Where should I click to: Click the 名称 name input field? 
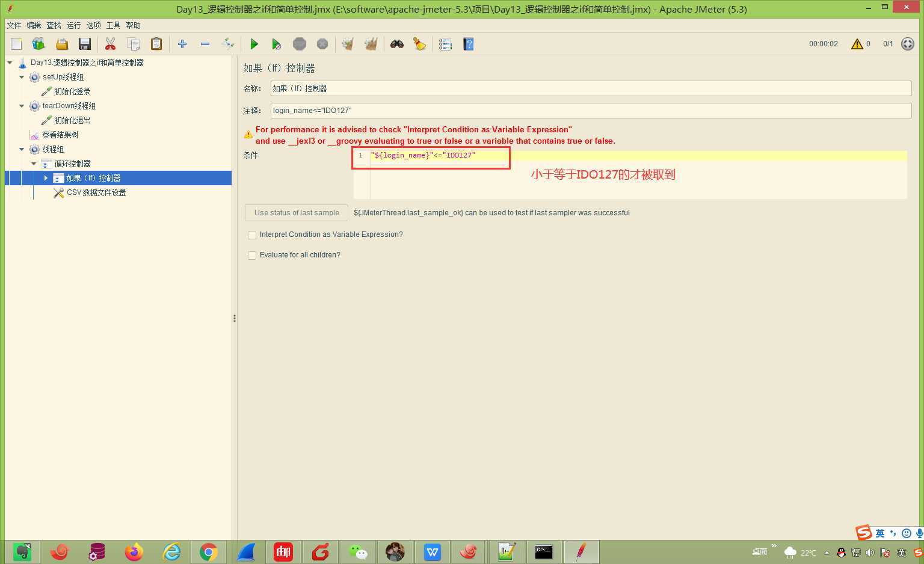[x=591, y=88]
